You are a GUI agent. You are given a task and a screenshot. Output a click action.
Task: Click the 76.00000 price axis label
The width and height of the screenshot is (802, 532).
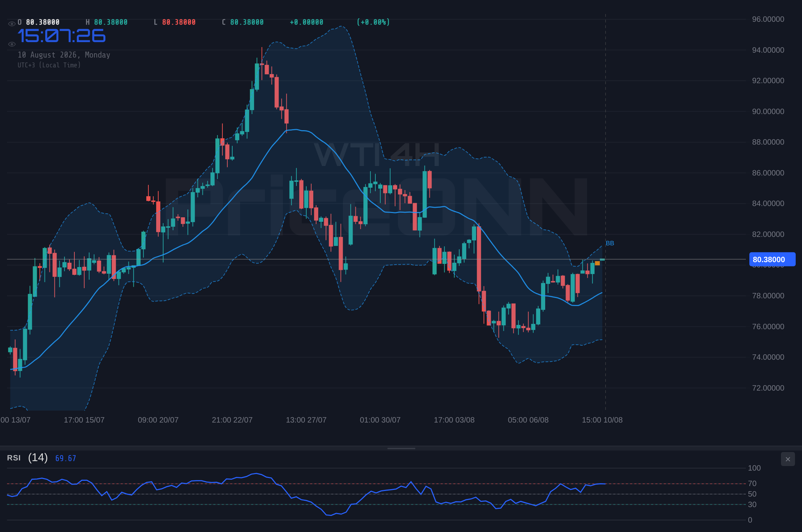(768, 327)
